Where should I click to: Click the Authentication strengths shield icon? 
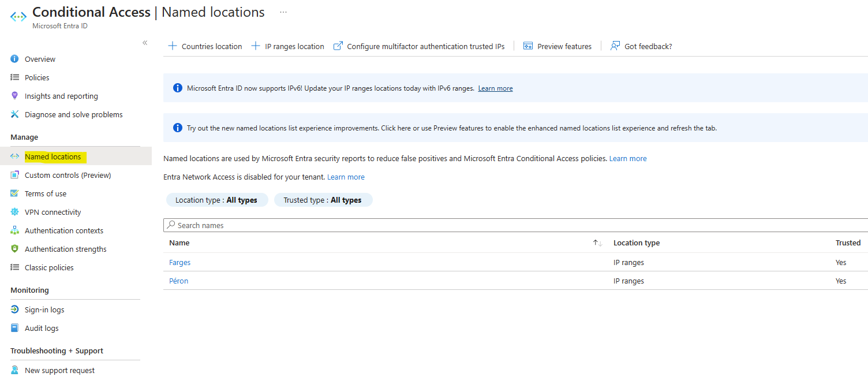click(15, 249)
